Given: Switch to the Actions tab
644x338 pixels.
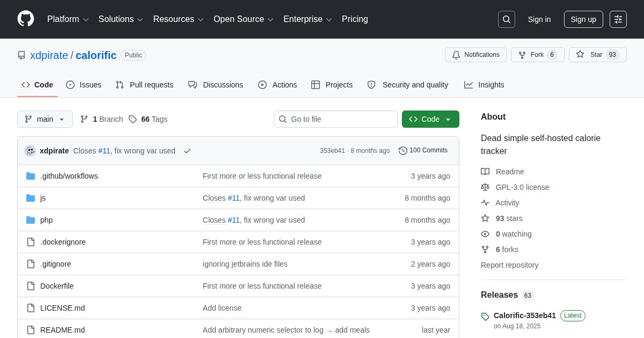Looking at the screenshot, I should [277, 85].
